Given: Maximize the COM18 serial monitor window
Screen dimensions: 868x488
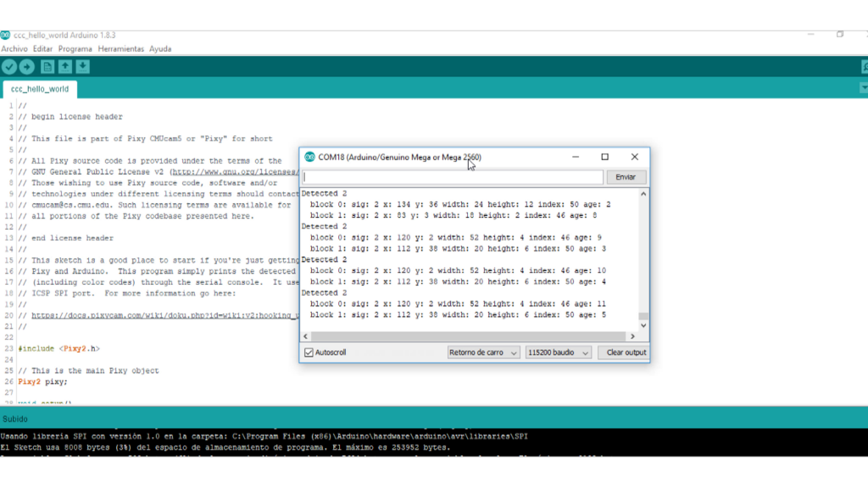Looking at the screenshot, I should (604, 157).
